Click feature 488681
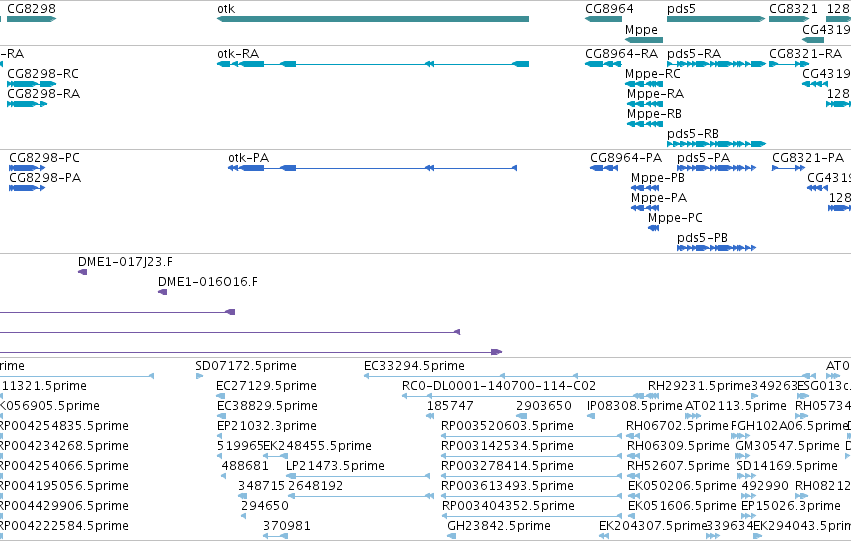The width and height of the screenshot is (851, 541). click(x=224, y=476)
